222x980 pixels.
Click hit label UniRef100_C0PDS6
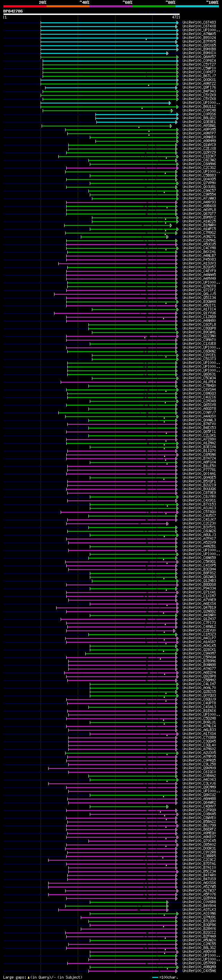tap(199, 114)
